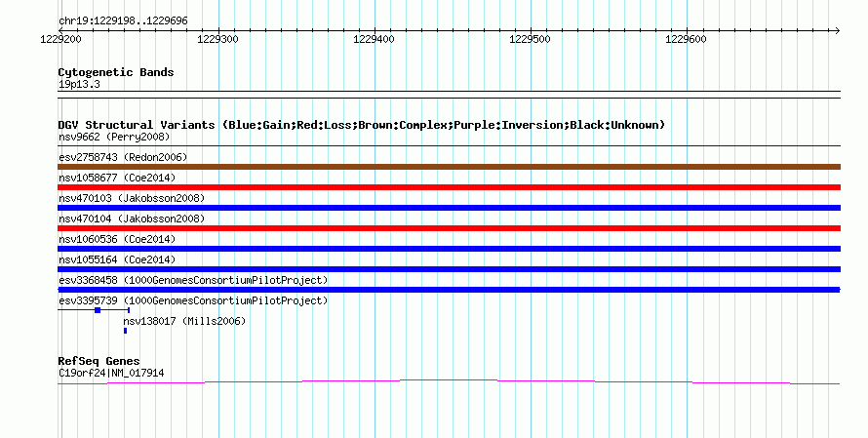Click the Cytogenetic Bands track title
This screenshot has width=868, height=438.
(116, 72)
